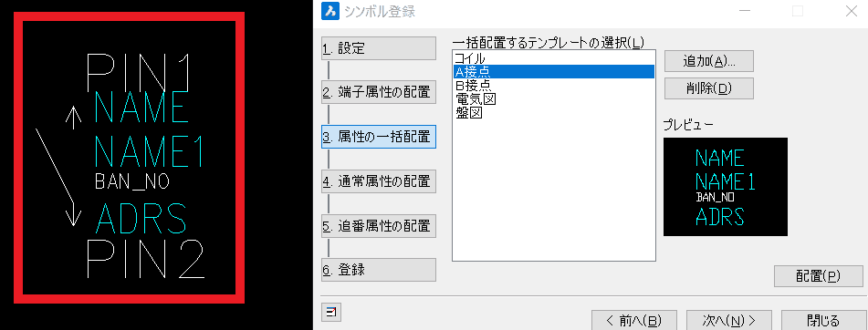This screenshot has width=868, height=330.
Task: Click the application logo icon in title bar
Action: coord(329,11)
